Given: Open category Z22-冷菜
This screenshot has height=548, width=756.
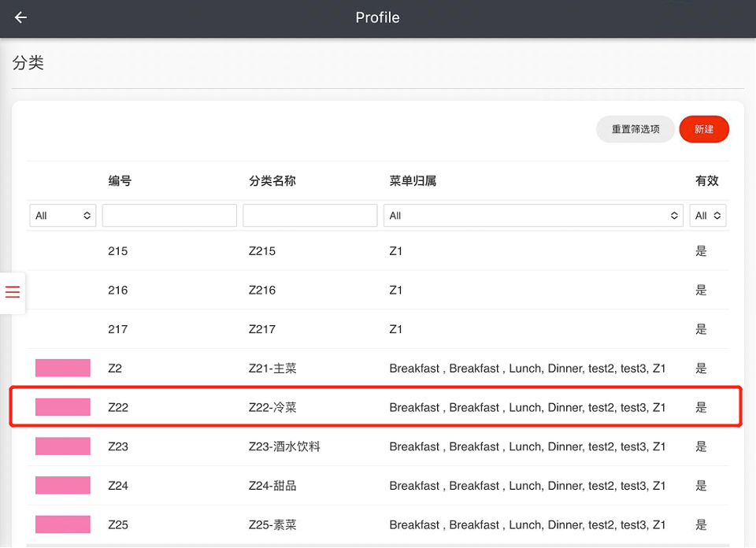Looking at the screenshot, I should (x=272, y=407).
